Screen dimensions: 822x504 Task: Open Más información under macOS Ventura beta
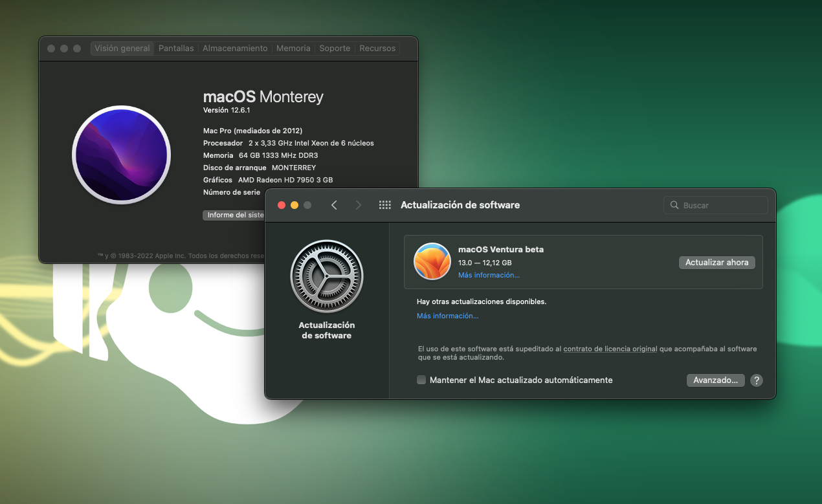(489, 275)
